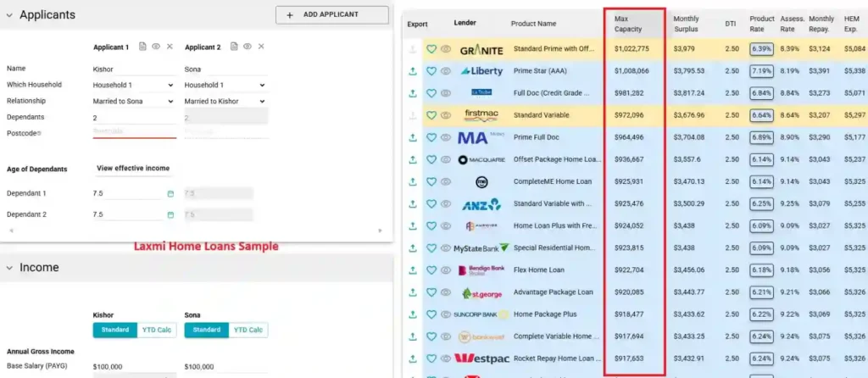868x378 pixels.
Task: Toggle the Granite row eye icon
Action: 446,49
